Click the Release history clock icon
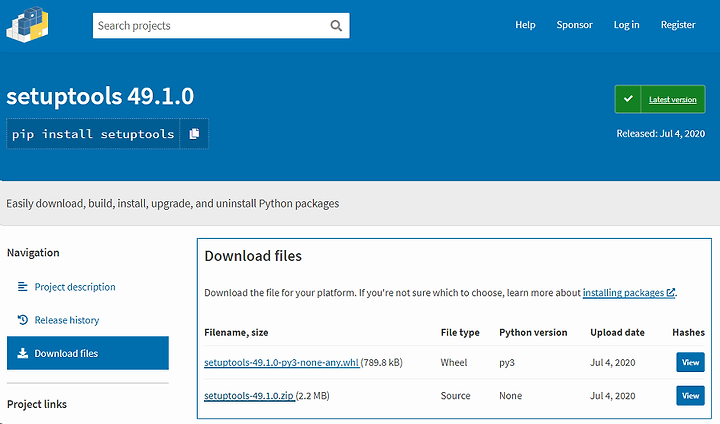The image size is (720, 424). click(x=22, y=320)
